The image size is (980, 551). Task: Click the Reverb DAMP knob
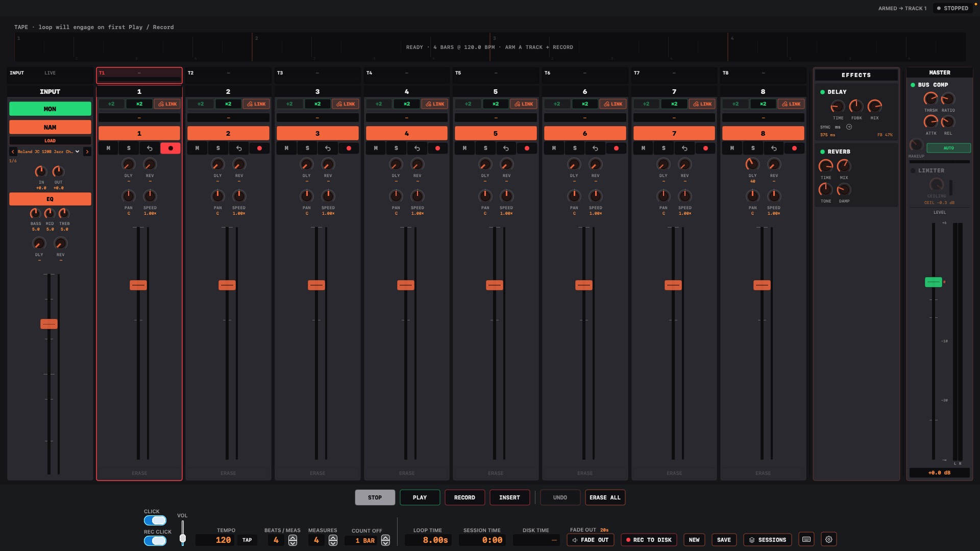click(x=844, y=189)
